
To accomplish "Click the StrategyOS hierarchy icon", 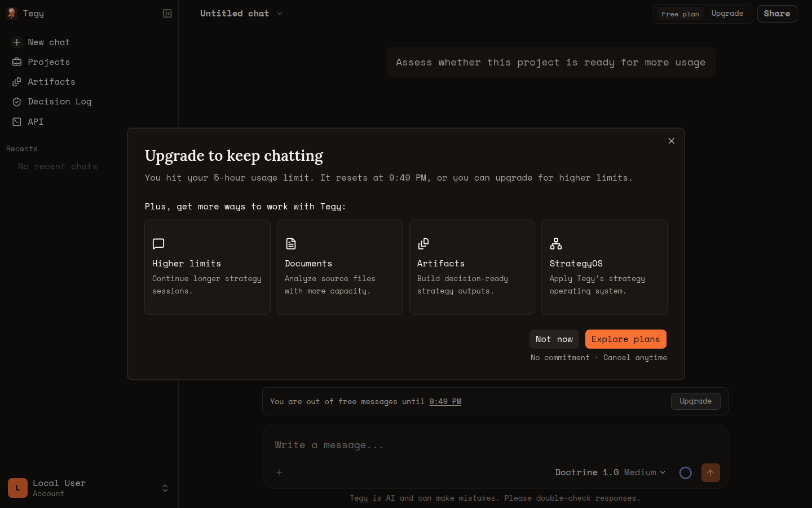I will point(556,244).
